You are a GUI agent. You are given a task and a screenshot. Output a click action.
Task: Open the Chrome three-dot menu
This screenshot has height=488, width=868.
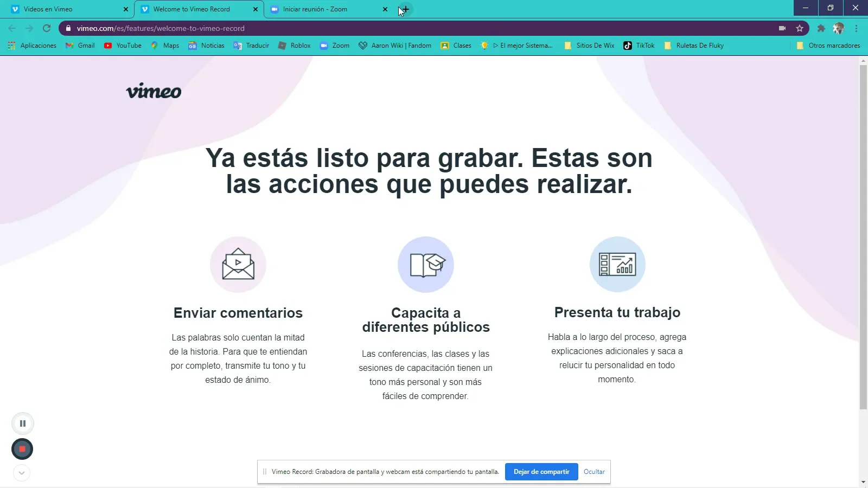857,28
